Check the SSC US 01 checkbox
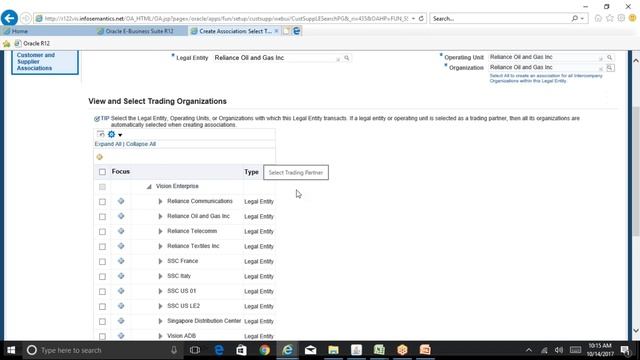The height and width of the screenshot is (360, 640). (x=102, y=291)
